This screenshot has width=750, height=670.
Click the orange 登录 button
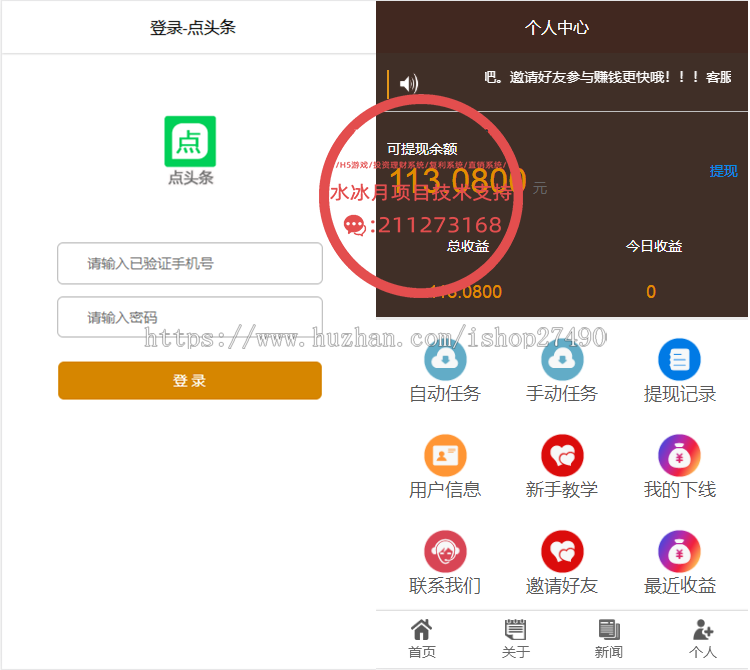(x=190, y=381)
